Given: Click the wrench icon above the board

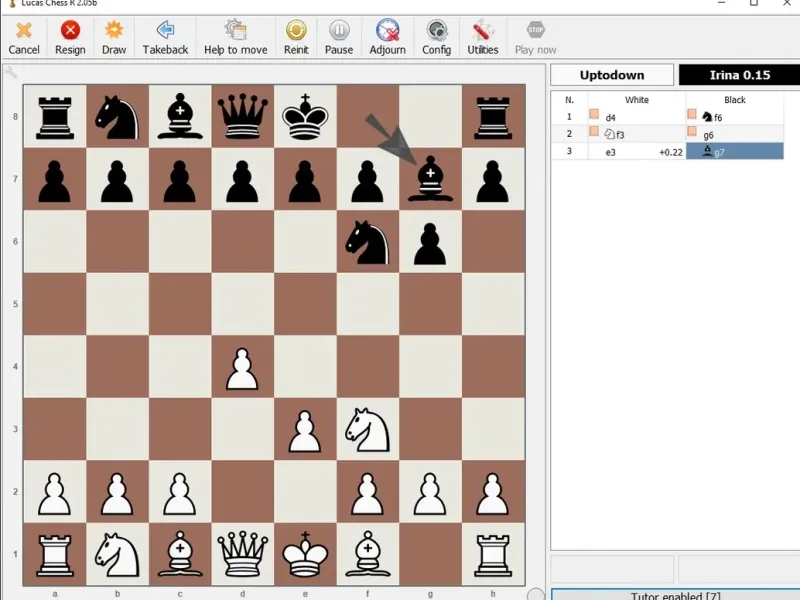Looking at the screenshot, I should tap(10, 73).
